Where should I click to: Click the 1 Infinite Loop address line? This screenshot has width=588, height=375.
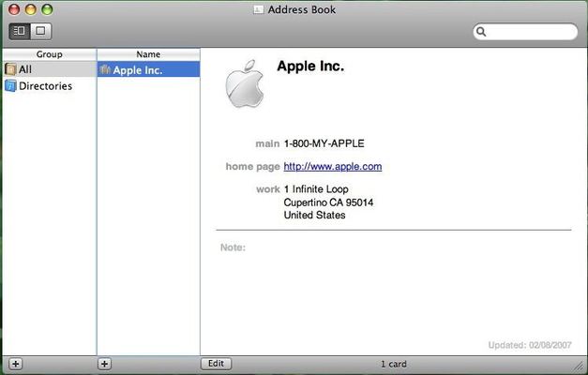click(x=316, y=189)
